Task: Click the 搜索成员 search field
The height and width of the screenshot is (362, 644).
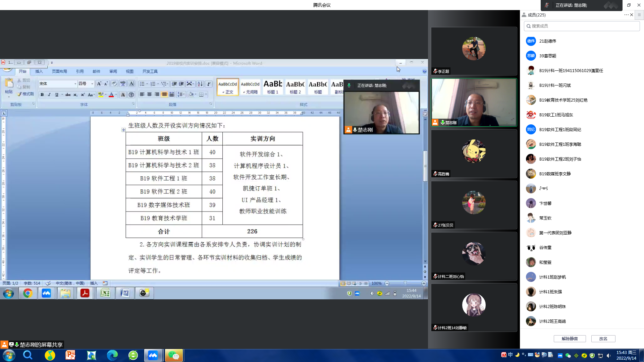Action: [582, 26]
